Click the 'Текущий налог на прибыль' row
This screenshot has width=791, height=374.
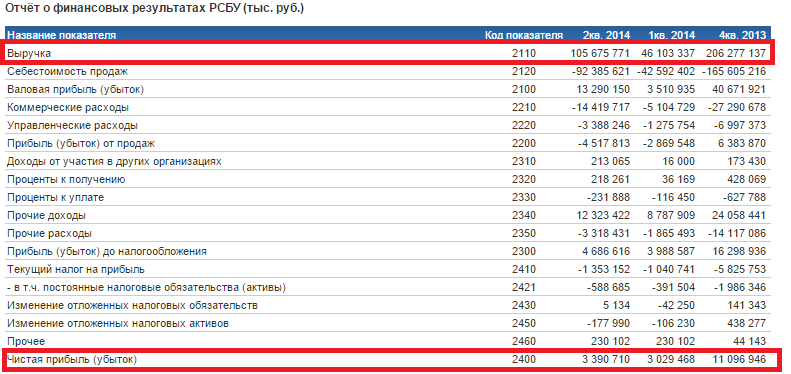coord(387,270)
